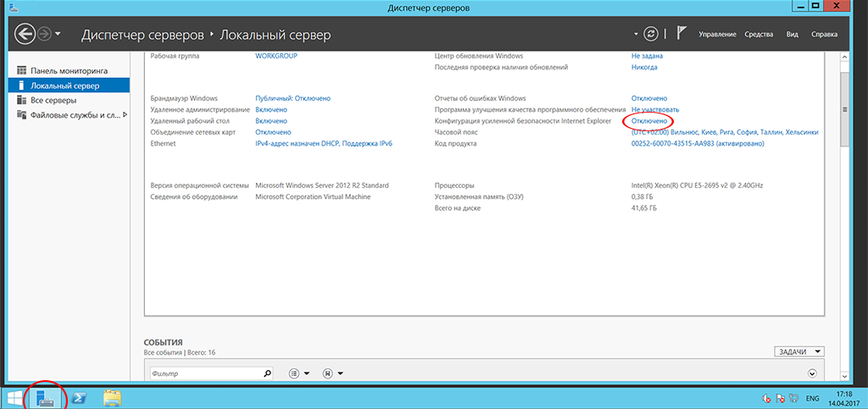Click the Forward navigation arrow
Screen dimensions: 868x409
pos(44,35)
